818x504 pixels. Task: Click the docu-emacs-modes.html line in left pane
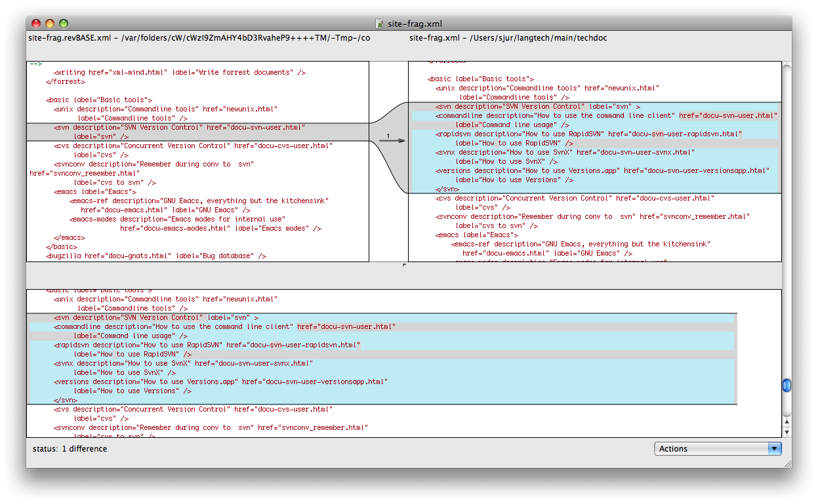coord(221,228)
